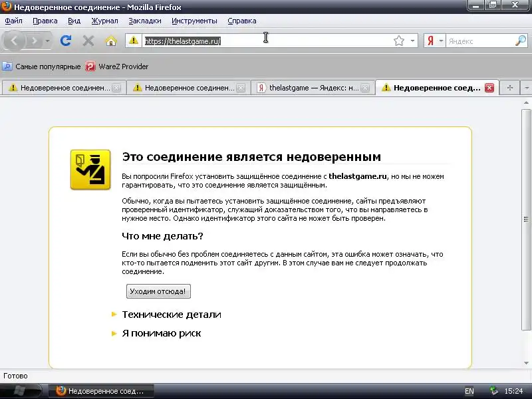Viewport: 532px width, 399px height.
Task: Click the vertical scrollbar thumb
Action: click(526, 219)
